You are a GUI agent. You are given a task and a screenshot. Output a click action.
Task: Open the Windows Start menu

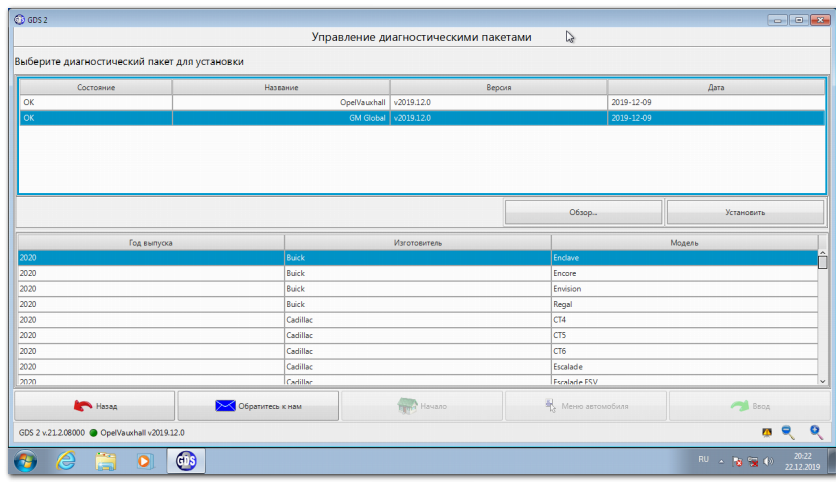[25, 461]
